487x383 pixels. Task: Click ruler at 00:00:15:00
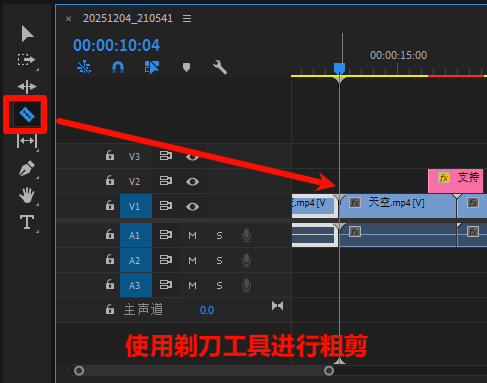coord(398,55)
